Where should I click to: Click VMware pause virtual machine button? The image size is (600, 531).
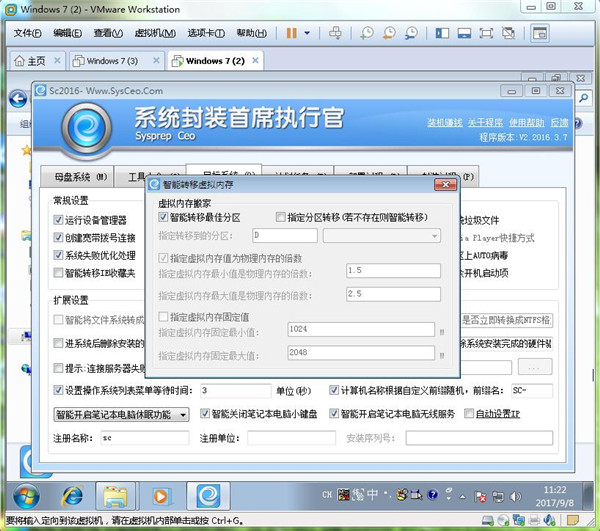pyautogui.click(x=292, y=33)
